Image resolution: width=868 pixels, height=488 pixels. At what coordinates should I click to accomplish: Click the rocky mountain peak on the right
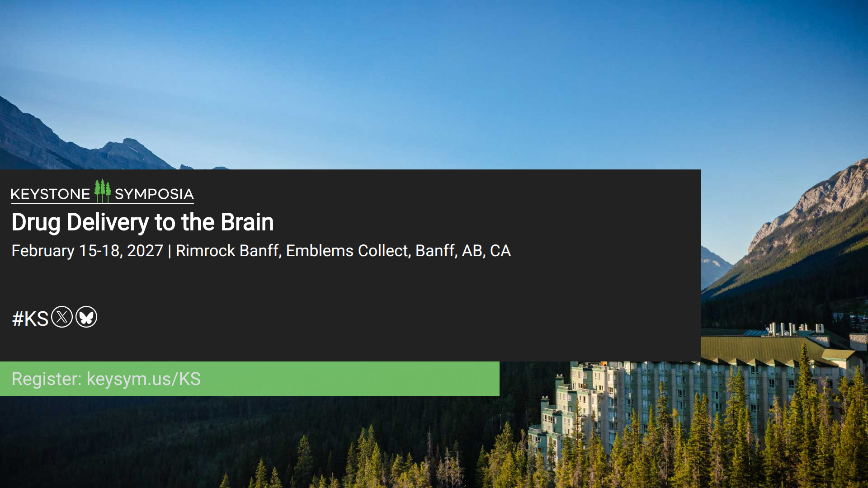pyautogui.click(x=832, y=190)
